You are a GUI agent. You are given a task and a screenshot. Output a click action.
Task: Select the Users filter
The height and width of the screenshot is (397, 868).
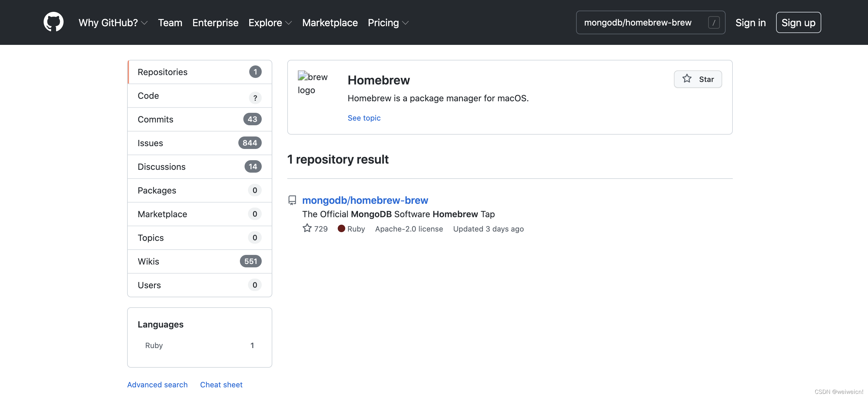pos(199,285)
